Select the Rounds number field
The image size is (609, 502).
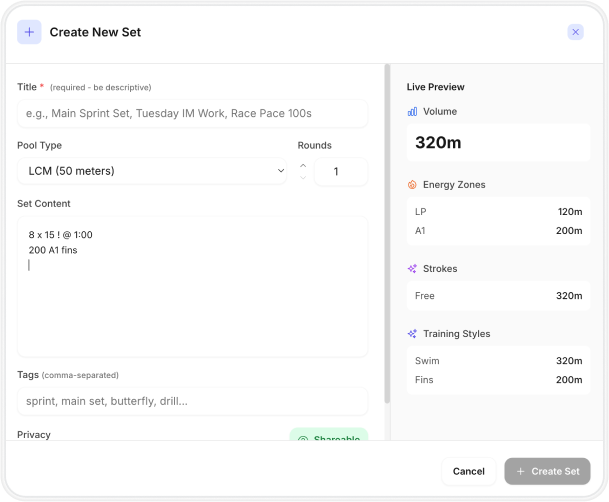[x=340, y=171]
